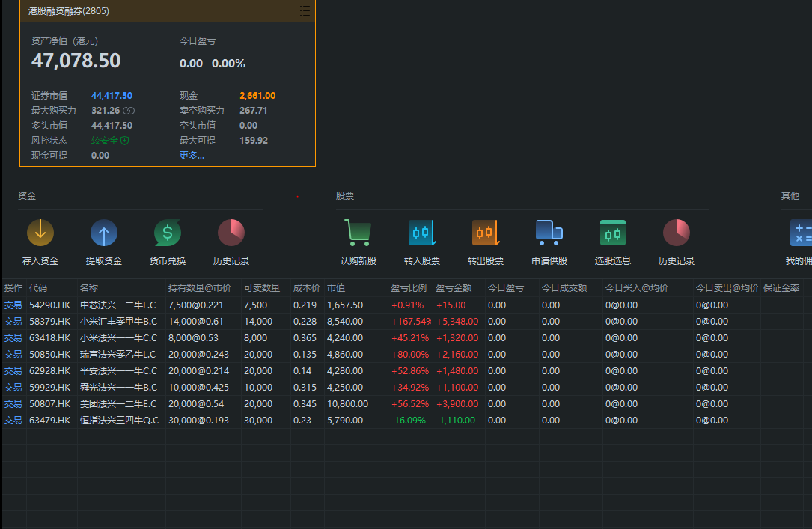Click the 159.92 最大可提 value
The image size is (812, 529).
[254, 141]
